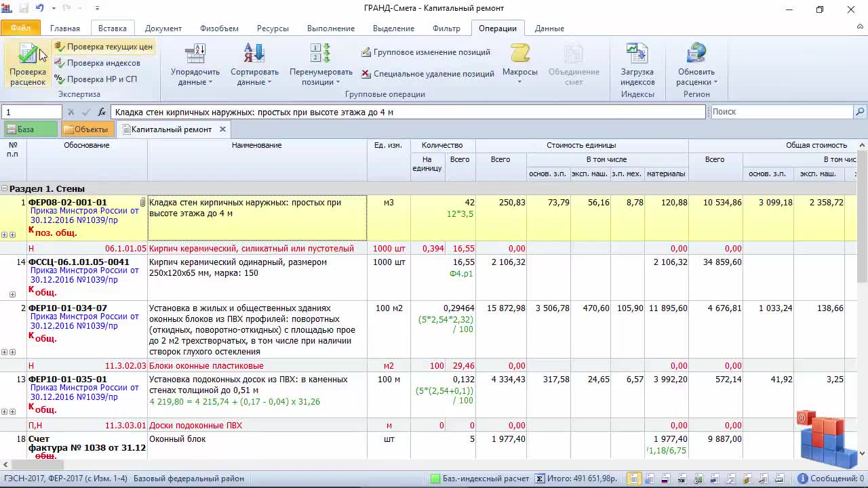Toggle the Баз.-индексный расчет green indicator

[435, 479]
